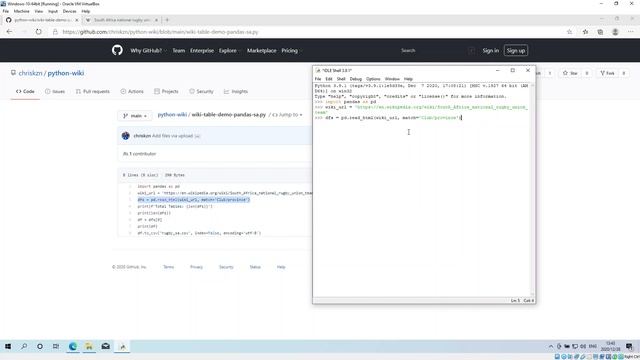Open a new browser tab with plus
640x360 pixels.
[167, 20]
